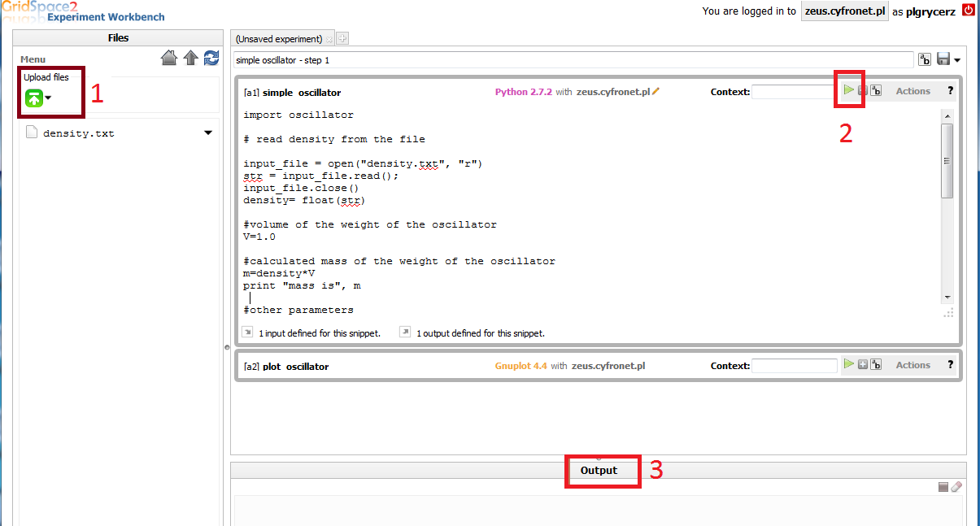The image size is (980, 526).
Task: Click the green Upload files icon
Action: point(34,98)
